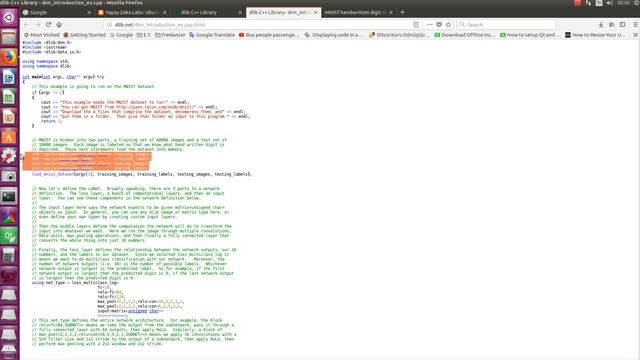Switch to the dlib C++ Library tab

[207, 12]
